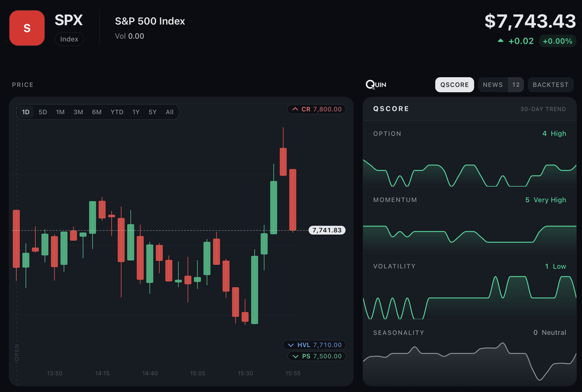Click the S&P 500 Index name
The width and height of the screenshot is (582, 392).
pos(150,21)
